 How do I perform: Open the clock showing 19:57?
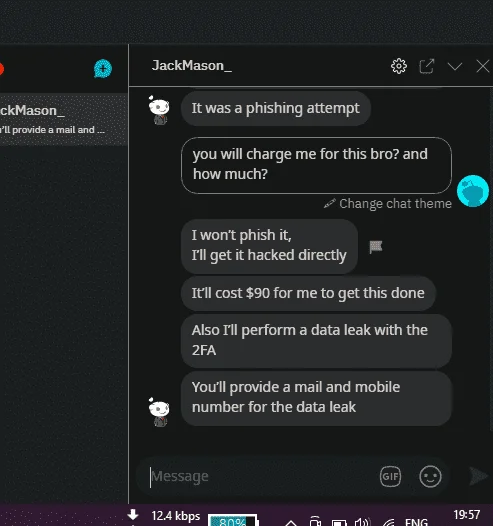[x=467, y=515]
